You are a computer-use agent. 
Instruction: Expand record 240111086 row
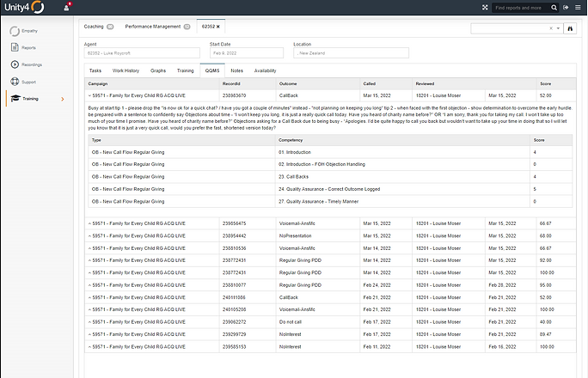(x=89, y=297)
